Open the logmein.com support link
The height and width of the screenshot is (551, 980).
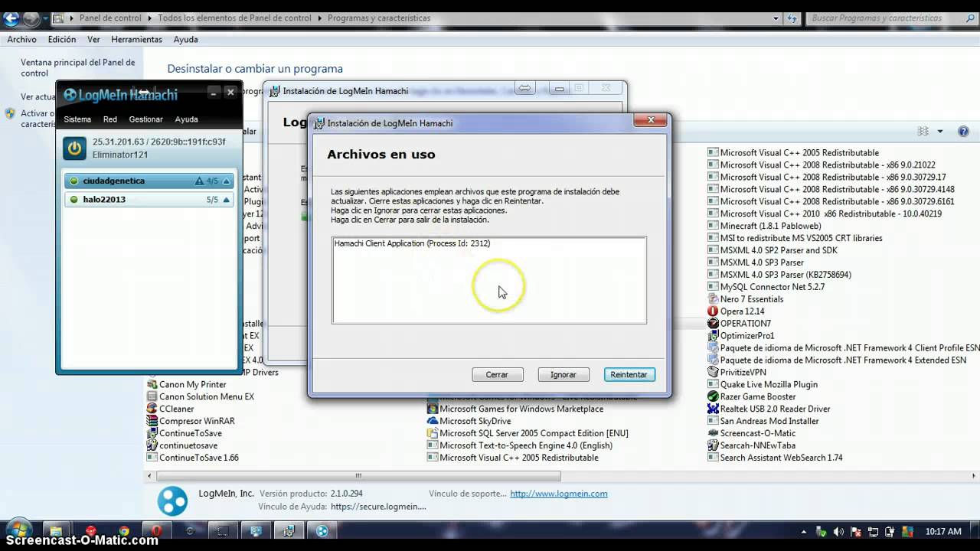click(x=558, y=494)
